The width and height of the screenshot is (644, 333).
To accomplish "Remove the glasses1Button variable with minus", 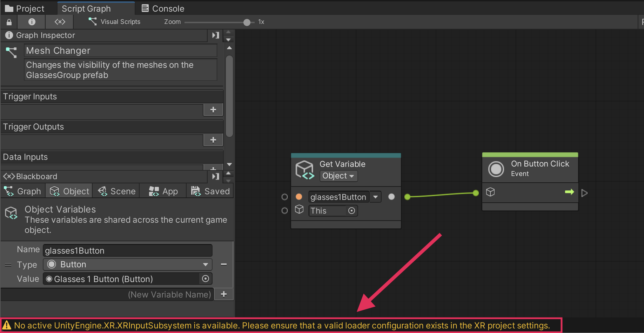I will pos(224,264).
